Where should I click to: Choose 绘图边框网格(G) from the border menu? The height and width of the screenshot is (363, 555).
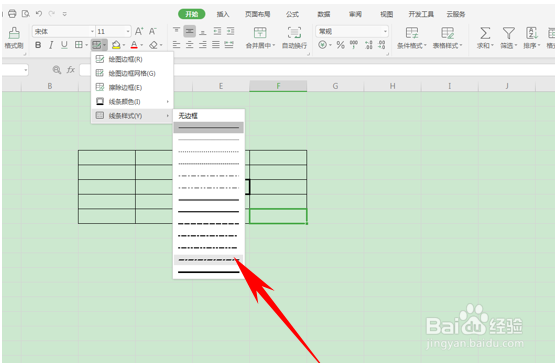132,73
